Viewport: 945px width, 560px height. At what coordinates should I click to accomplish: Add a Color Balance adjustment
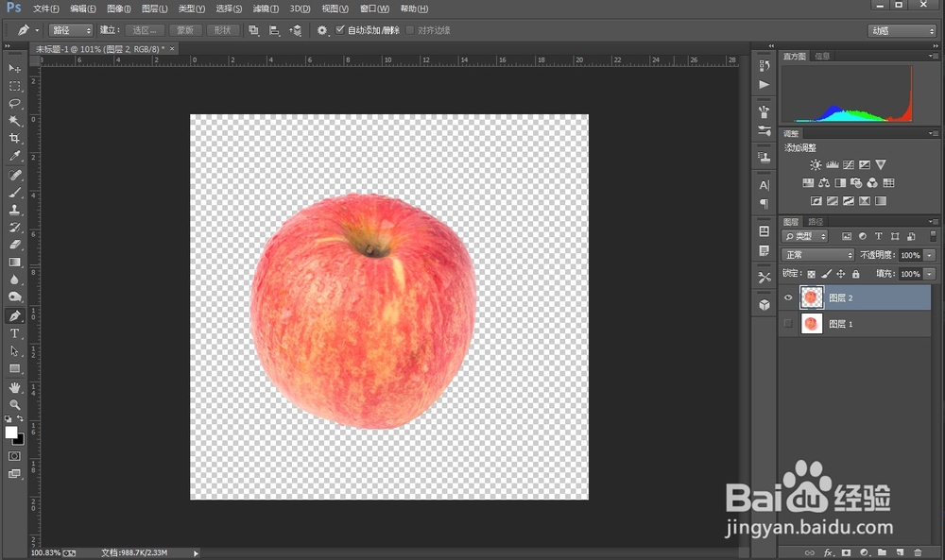pyautogui.click(x=824, y=183)
